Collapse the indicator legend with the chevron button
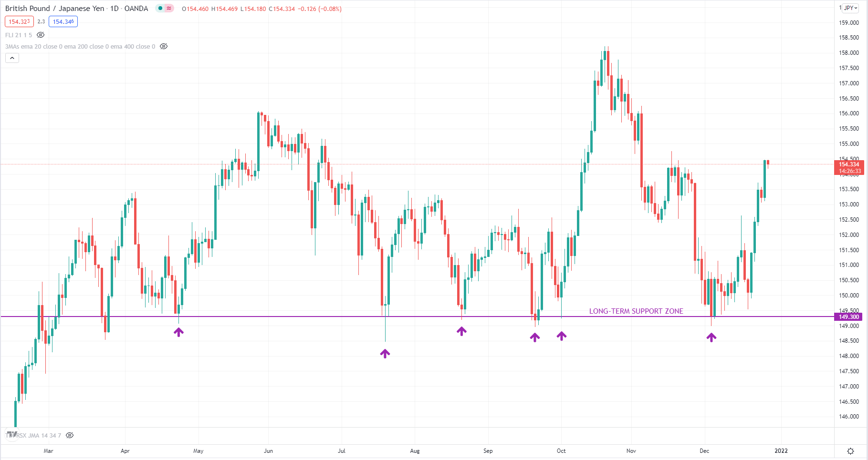Screen dimensions: 868x460 tap(12, 58)
